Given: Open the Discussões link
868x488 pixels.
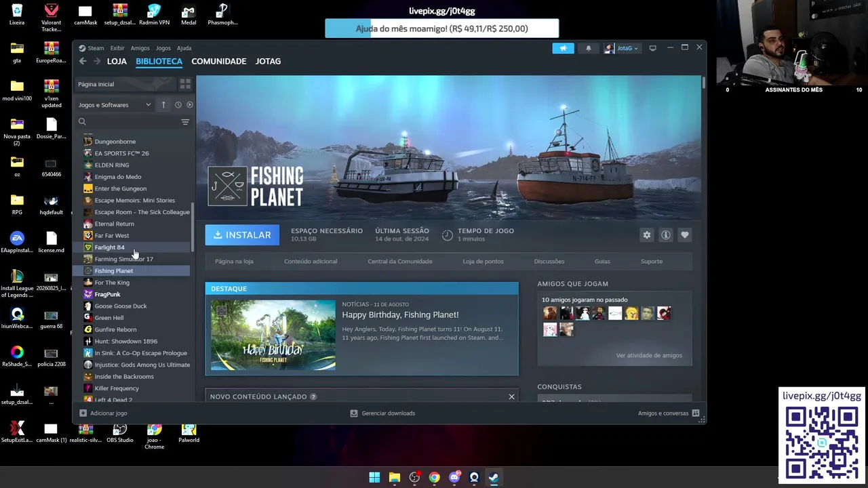Looking at the screenshot, I should (x=549, y=262).
